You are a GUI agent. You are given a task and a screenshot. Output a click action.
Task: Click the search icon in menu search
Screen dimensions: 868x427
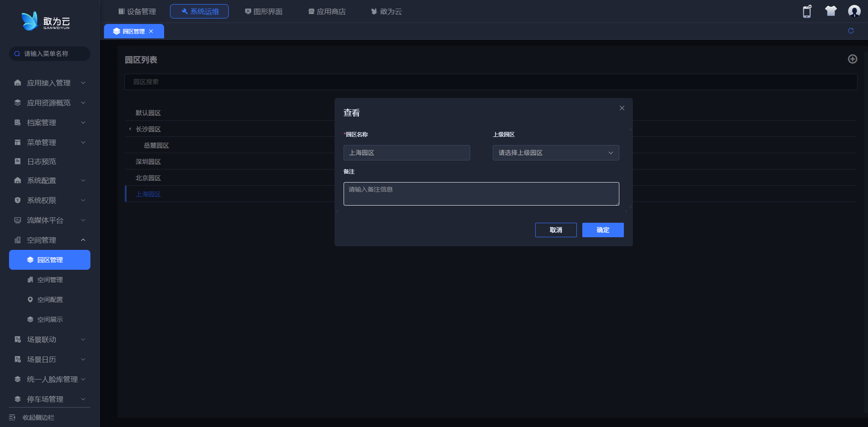[x=17, y=54]
